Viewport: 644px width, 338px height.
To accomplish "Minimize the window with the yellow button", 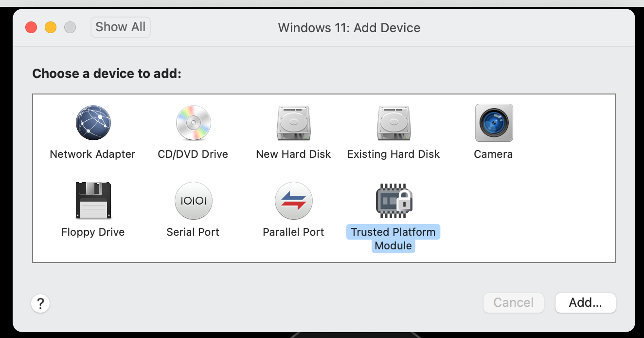I will coord(51,27).
